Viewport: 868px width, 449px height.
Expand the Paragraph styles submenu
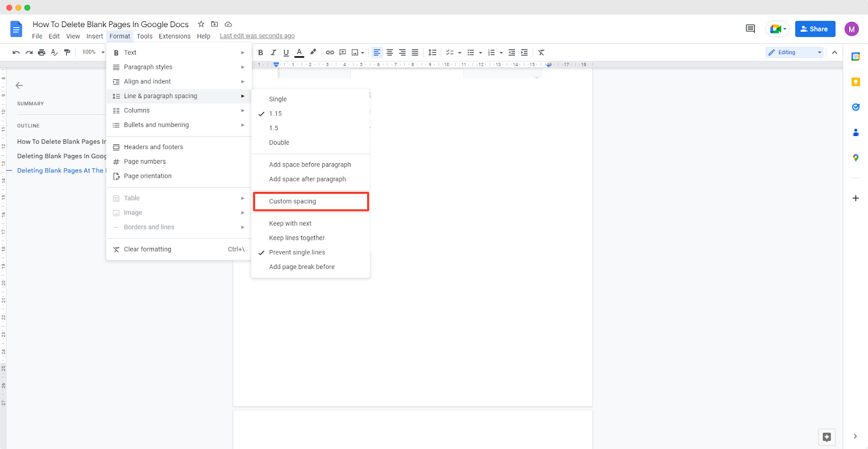tap(179, 67)
